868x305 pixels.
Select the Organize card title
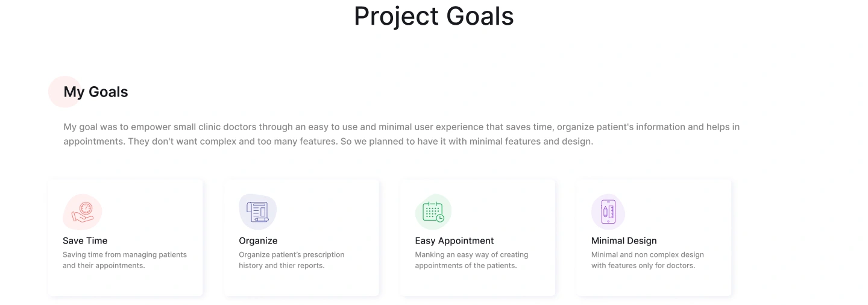(258, 241)
